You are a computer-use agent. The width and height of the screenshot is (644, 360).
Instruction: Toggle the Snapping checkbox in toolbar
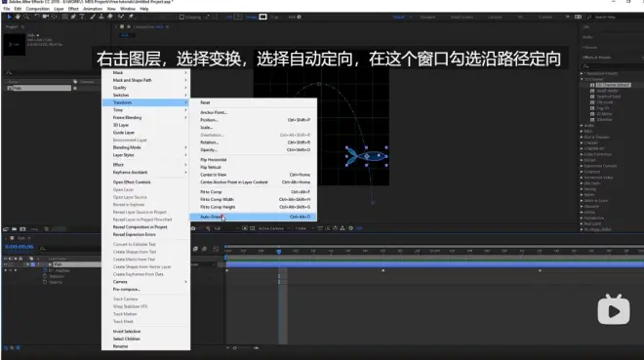tap(181, 18)
